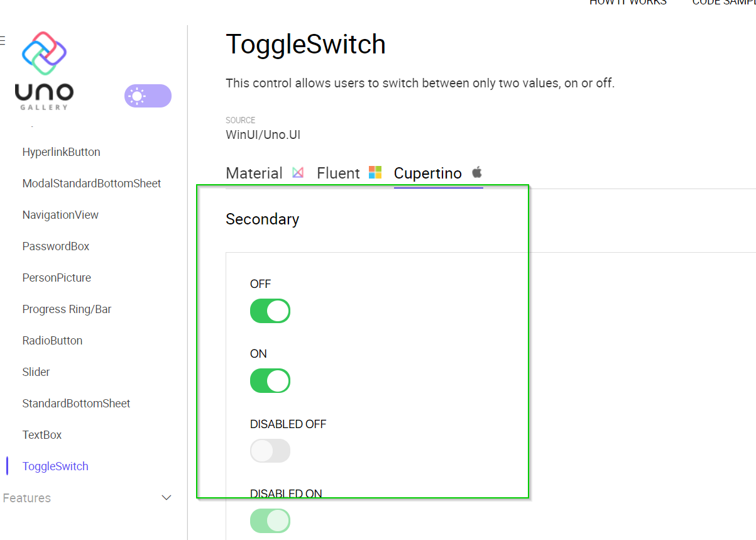
Task: Open the hamburger menu
Action: coord(3,40)
